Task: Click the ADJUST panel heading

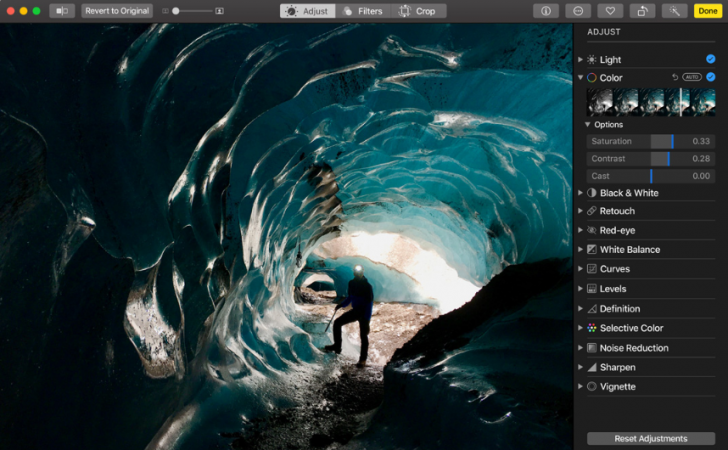Action: click(604, 32)
